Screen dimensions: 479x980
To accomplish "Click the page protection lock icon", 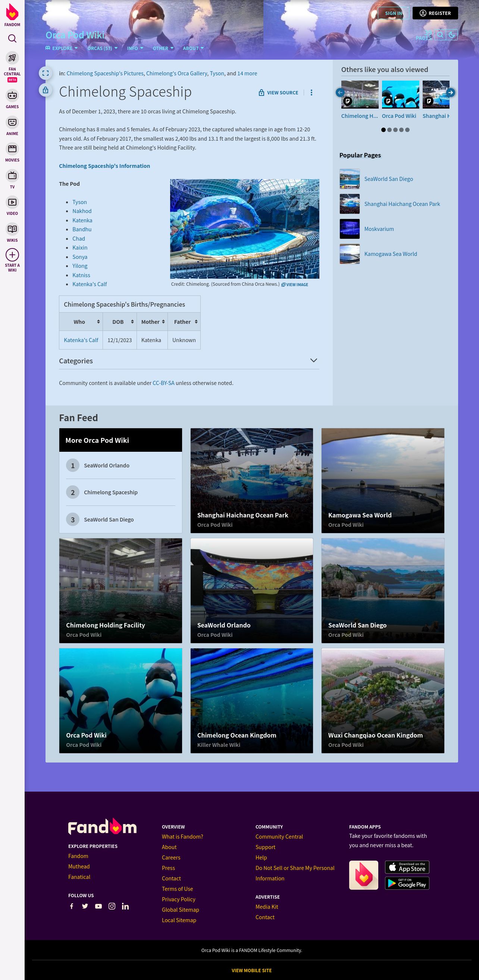I will click(x=45, y=90).
